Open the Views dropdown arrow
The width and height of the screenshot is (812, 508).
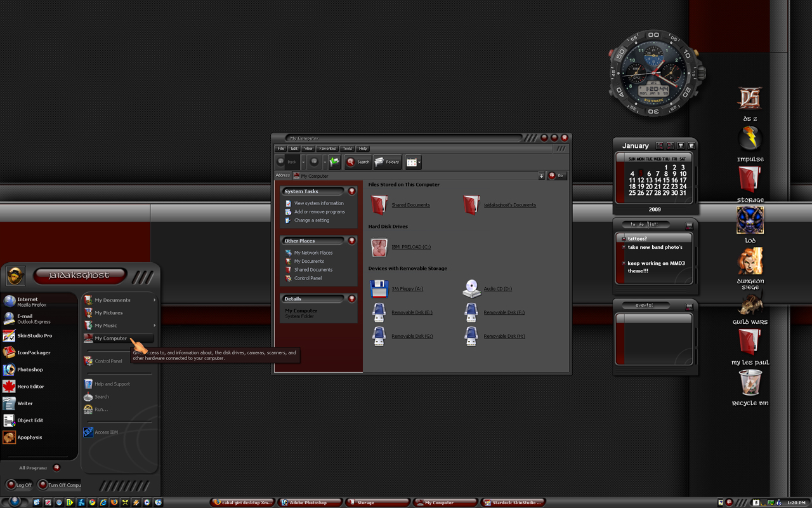(419, 163)
